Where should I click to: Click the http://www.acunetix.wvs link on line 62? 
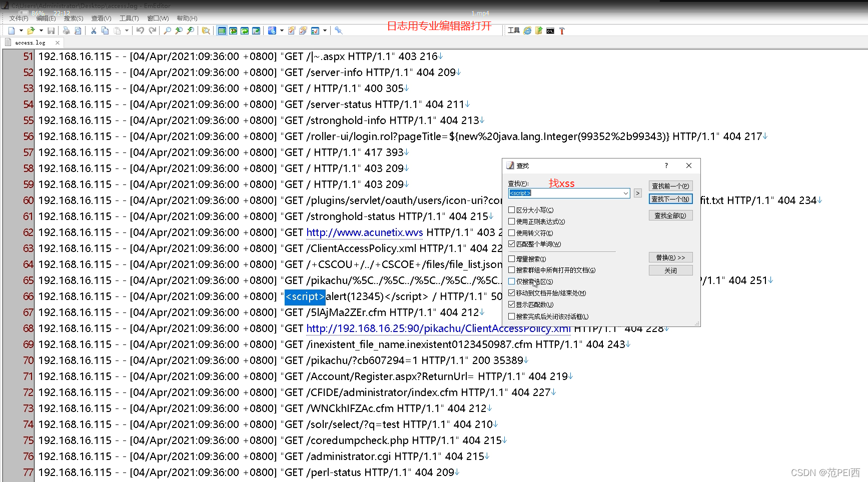(x=365, y=232)
